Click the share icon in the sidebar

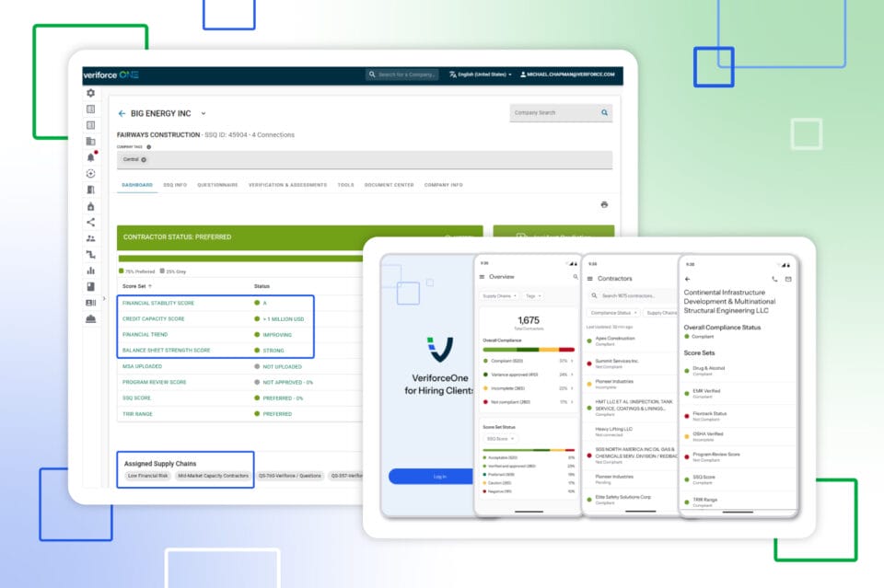pyautogui.click(x=91, y=222)
